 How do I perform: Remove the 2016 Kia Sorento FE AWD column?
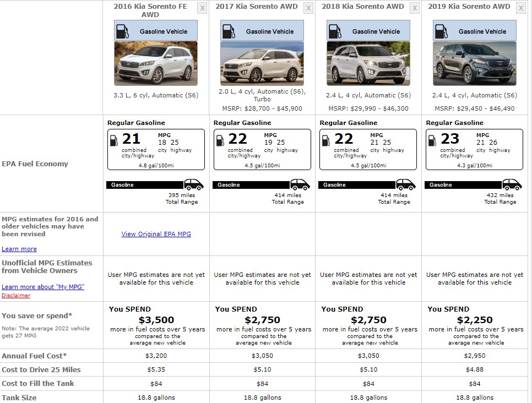tap(202, 8)
